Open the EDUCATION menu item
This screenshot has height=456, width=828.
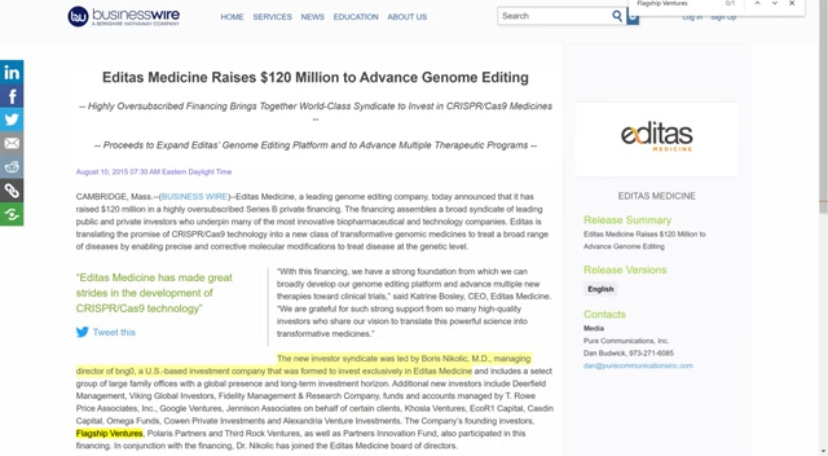tap(356, 17)
